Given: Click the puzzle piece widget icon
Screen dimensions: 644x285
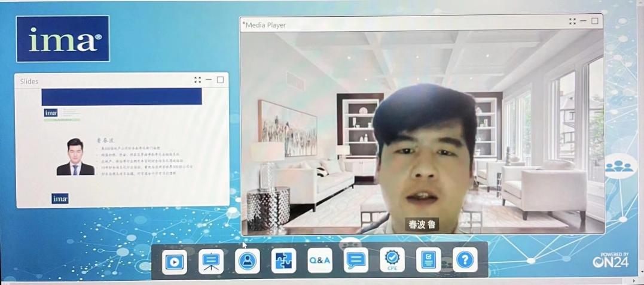Looking at the screenshot, I should 284,260.
